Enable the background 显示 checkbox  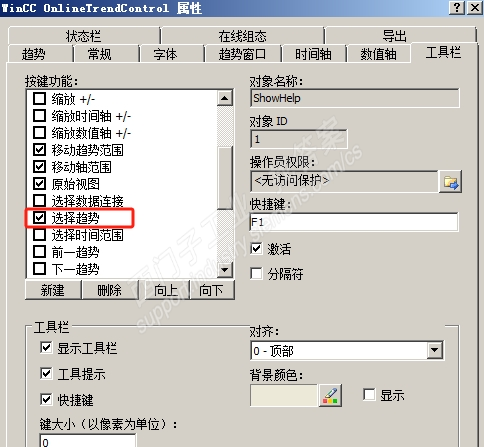pos(369,395)
